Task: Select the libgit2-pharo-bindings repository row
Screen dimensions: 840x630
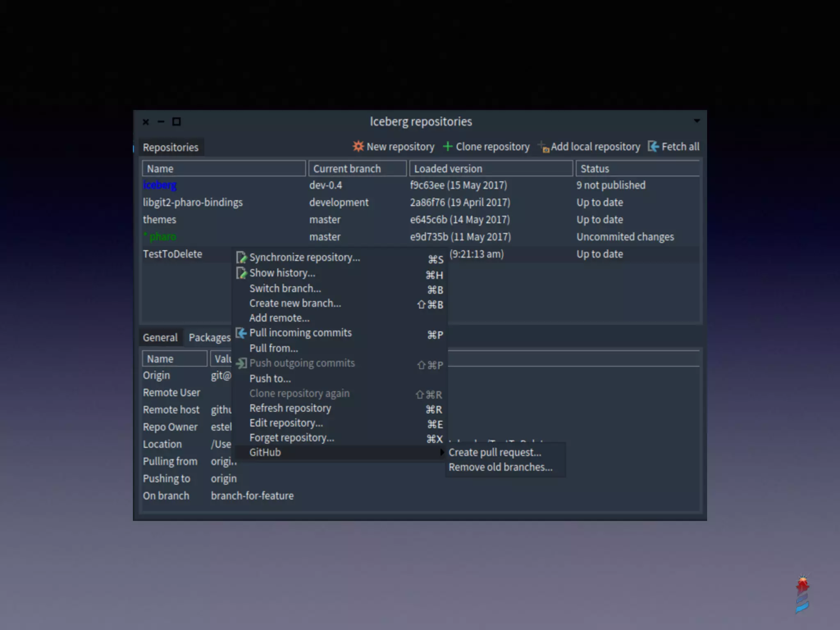Action: (193, 202)
